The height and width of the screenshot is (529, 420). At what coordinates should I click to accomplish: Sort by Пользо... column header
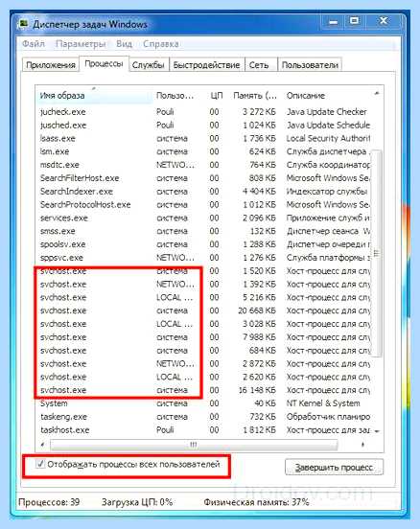point(178,96)
